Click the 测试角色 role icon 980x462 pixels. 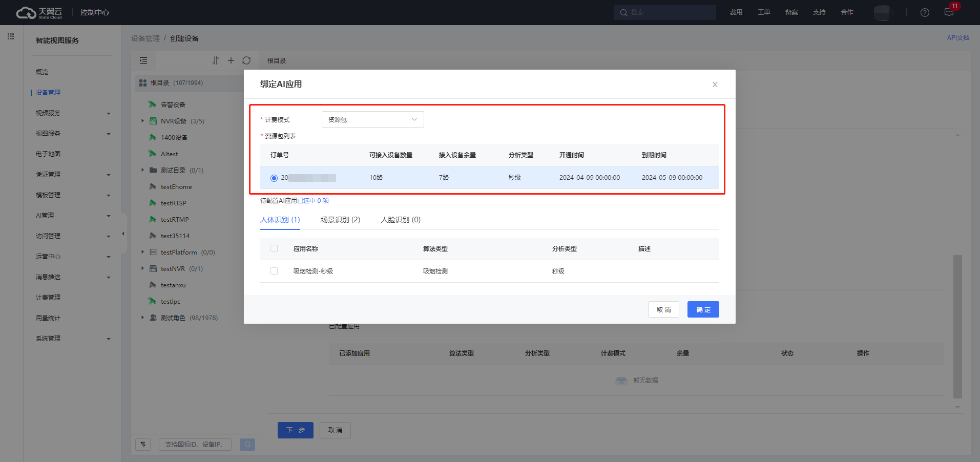tap(153, 318)
